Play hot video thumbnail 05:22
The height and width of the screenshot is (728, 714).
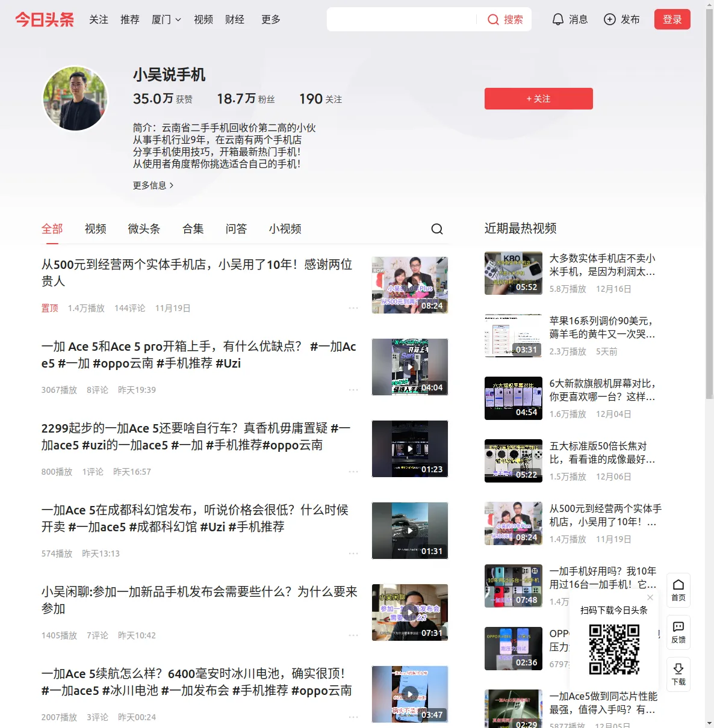tap(514, 461)
